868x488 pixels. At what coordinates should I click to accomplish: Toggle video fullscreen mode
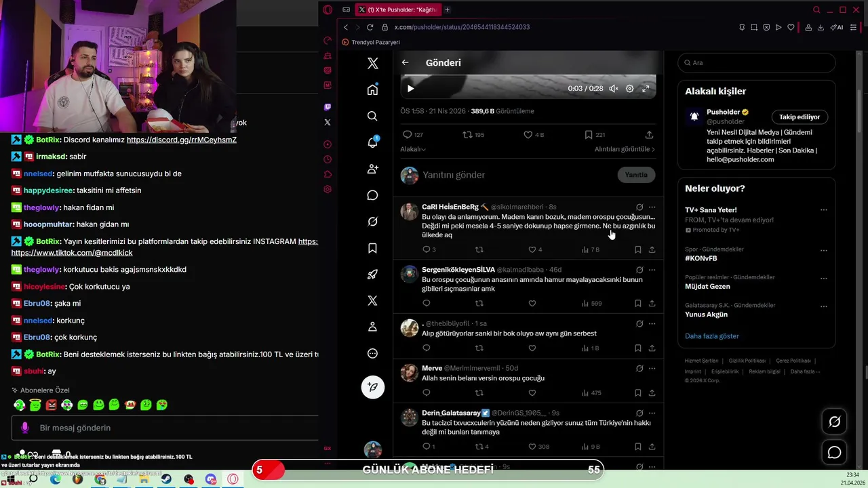tap(646, 88)
